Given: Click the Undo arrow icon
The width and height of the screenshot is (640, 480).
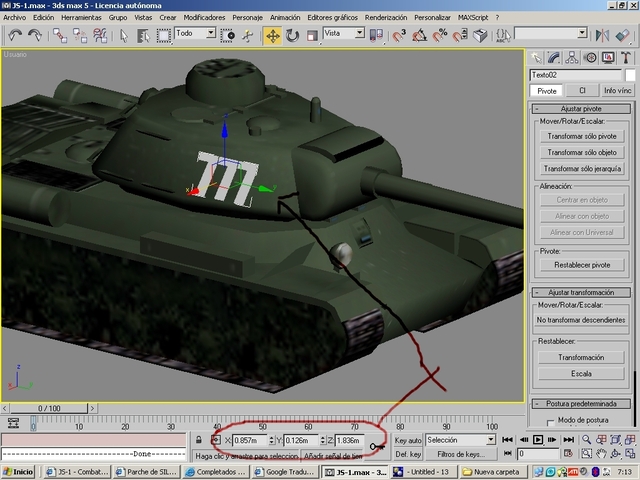Looking at the screenshot, I should coord(15,36).
